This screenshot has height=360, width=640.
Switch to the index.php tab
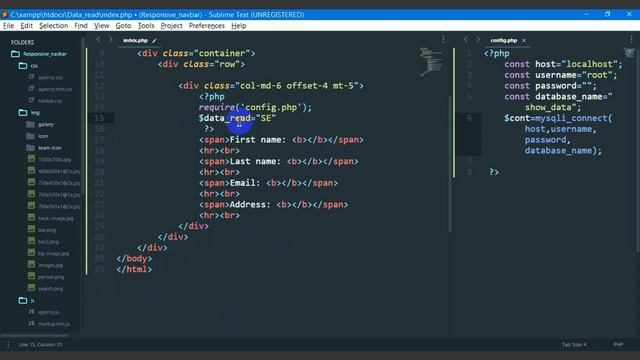135,40
